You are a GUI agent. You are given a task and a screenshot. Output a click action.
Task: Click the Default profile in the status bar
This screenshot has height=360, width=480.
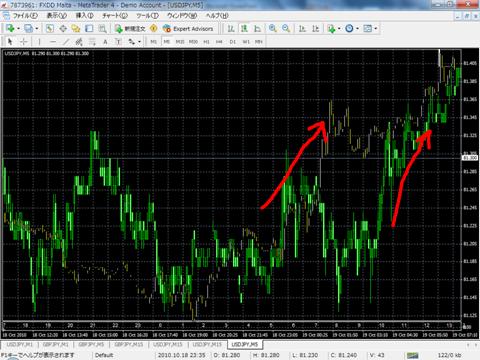tap(104, 355)
